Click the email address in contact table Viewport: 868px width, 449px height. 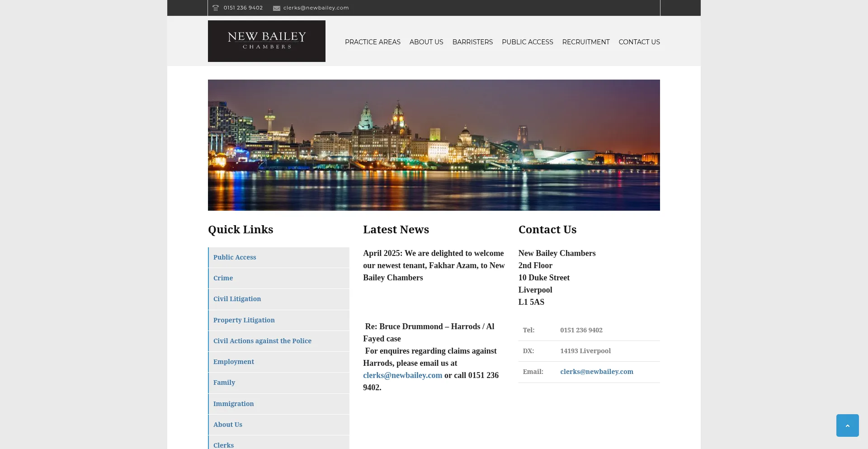597,372
